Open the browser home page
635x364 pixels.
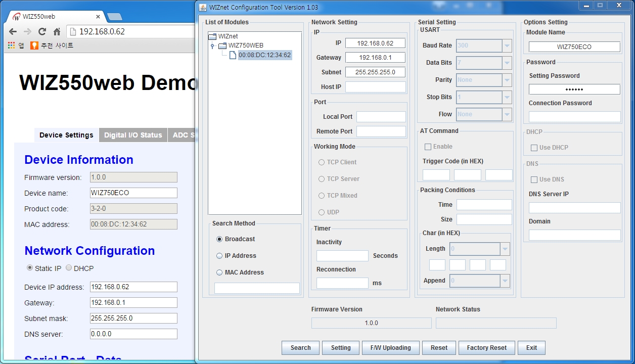pyautogui.click(x=57, y=31)
